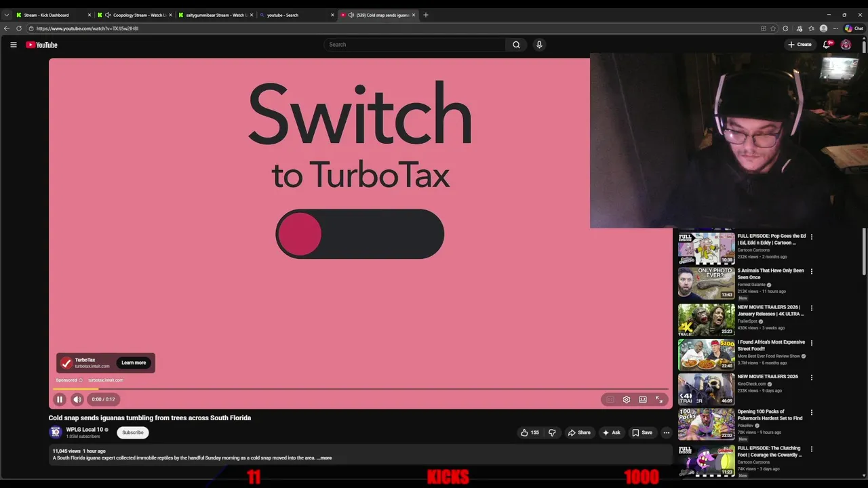Seek on the ad progress bar

360,389
